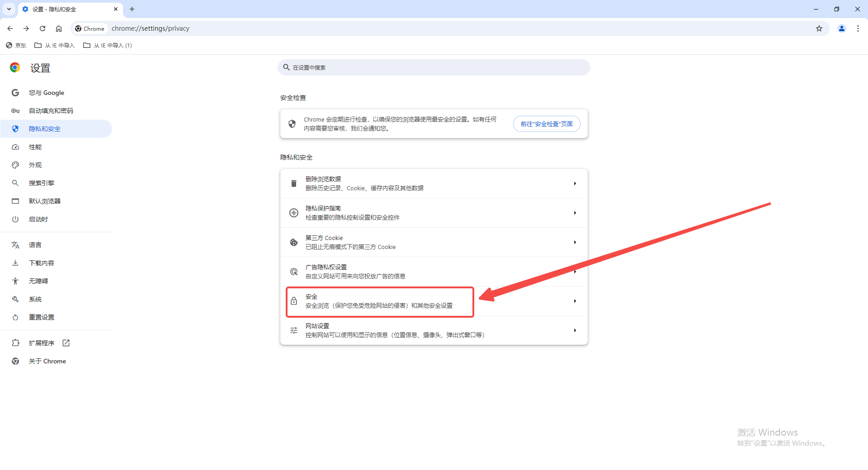The height and width of the screenshot is (470, 868).
Task: Click the address bar URL chrome://settings/privacy
Action: point(151,28)
